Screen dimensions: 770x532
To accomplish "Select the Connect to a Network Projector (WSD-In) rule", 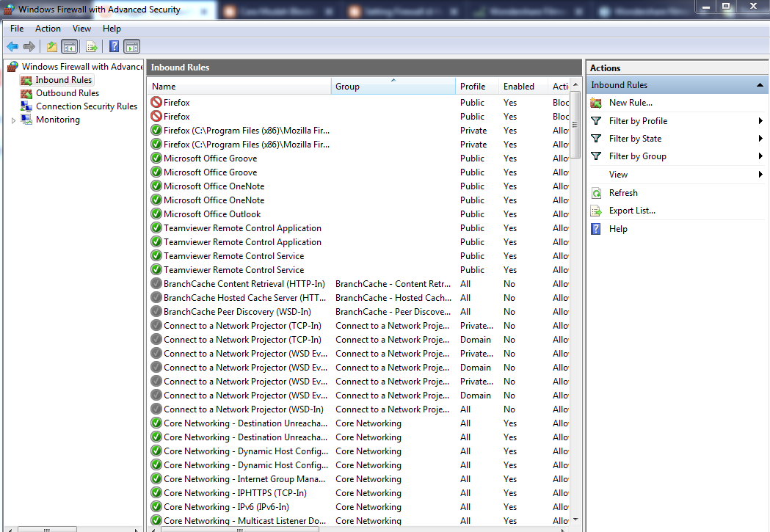I will (360, 409).
